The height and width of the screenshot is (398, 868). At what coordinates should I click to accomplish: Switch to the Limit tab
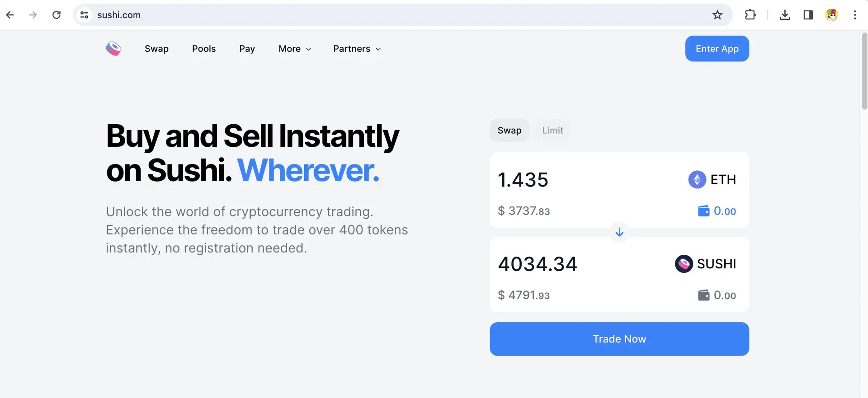552,131
